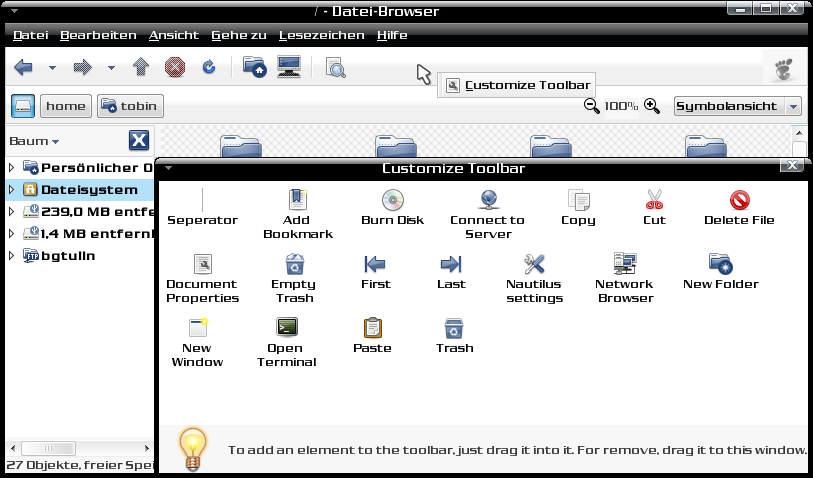Expand the 239,0 MB entfernbar tree node
The height and width of the screenshot is (478, 813).
[11, 212]
